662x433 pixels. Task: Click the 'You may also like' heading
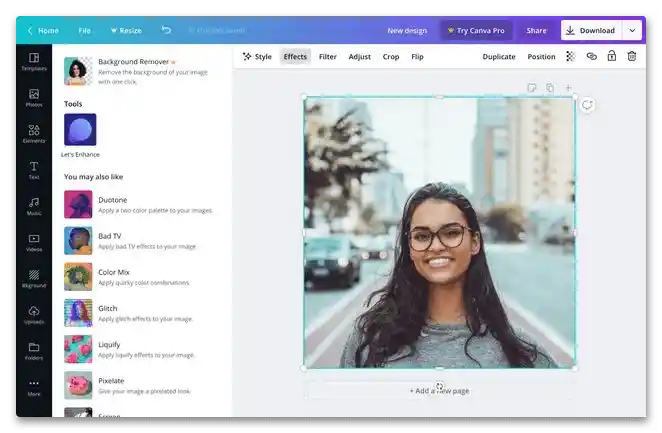click(93, 177)
